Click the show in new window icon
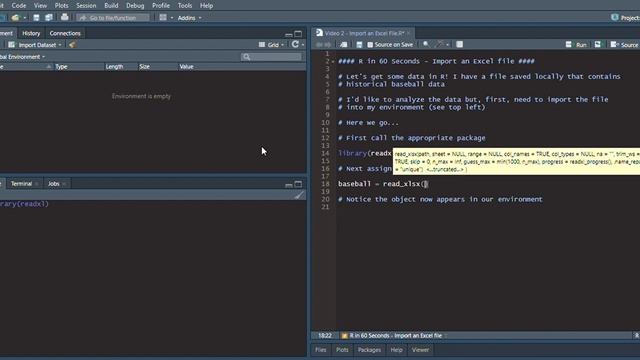The height and width of the screenshot is (360, 640). [x=344, y=44]
